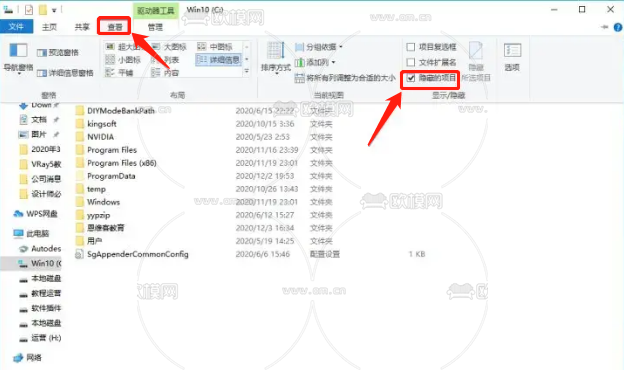Viewport: 624px width, 370px height.
Task: Switch to the Manage (管理) tab
Action: pyautogui.click(x=155, y=27)
